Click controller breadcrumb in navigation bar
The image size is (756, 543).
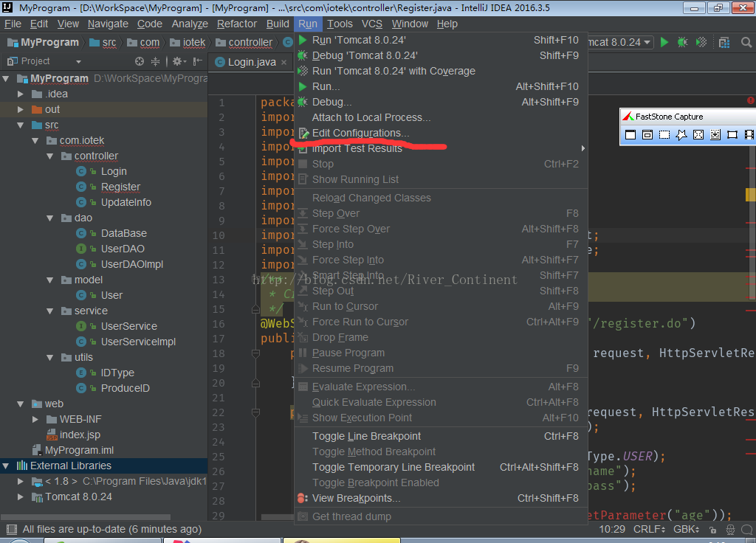[x=244, y=42]
